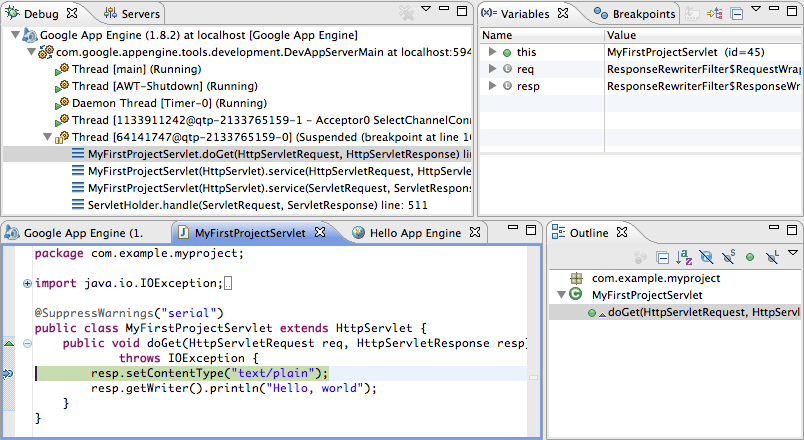Expand the 'req' variable row
The image size is (804, 440).
click(x=492, y=69)
